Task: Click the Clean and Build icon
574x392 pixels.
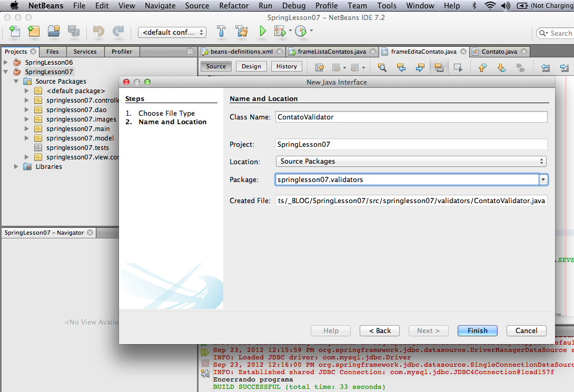Action: 242,32
